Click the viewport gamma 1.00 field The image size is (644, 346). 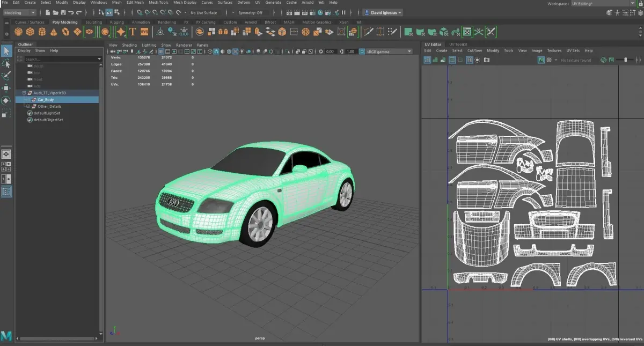pos(350,51)
